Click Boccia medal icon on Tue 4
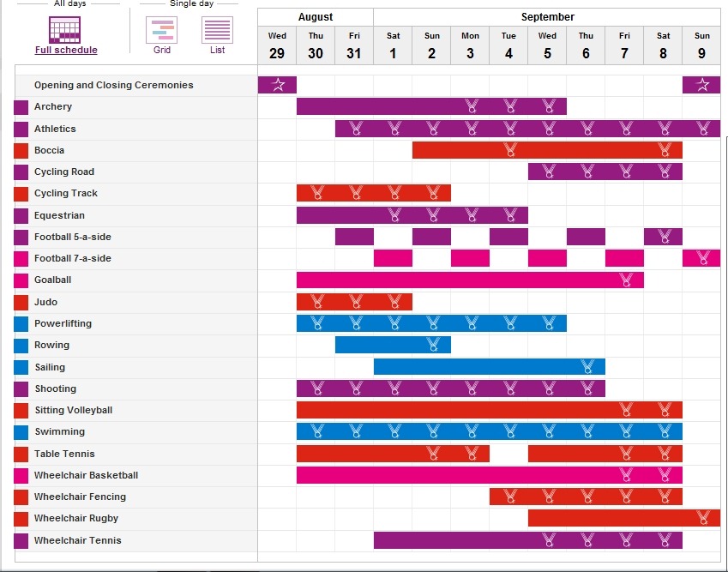728x572 pixels. point(510,150)
